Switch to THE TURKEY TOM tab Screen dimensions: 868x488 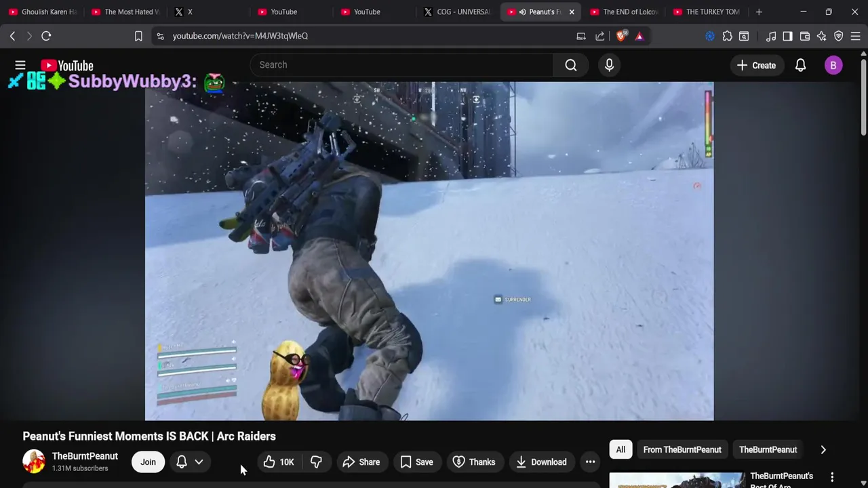click(707, 12)
